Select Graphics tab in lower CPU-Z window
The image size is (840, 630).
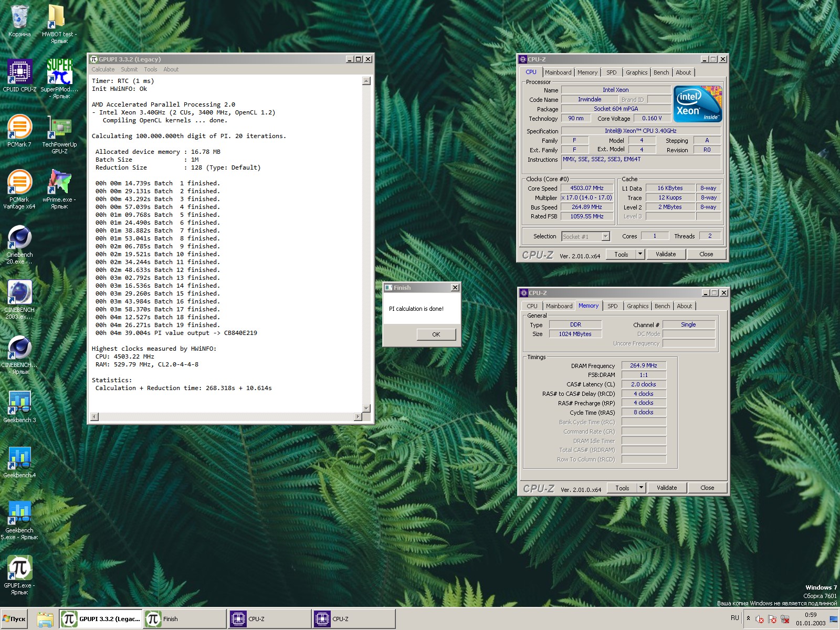[x=638, y=306]
